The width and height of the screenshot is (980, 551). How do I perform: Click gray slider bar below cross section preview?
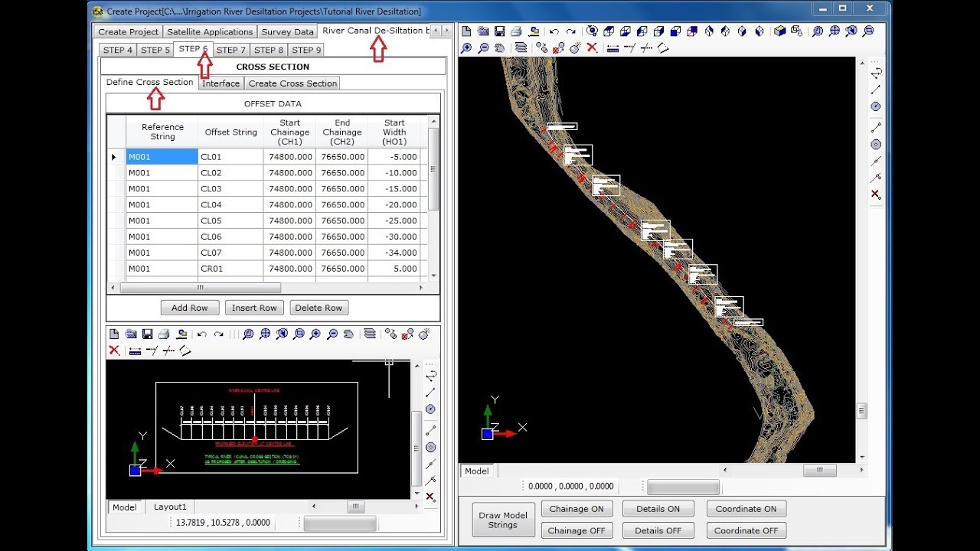(340, 523)
